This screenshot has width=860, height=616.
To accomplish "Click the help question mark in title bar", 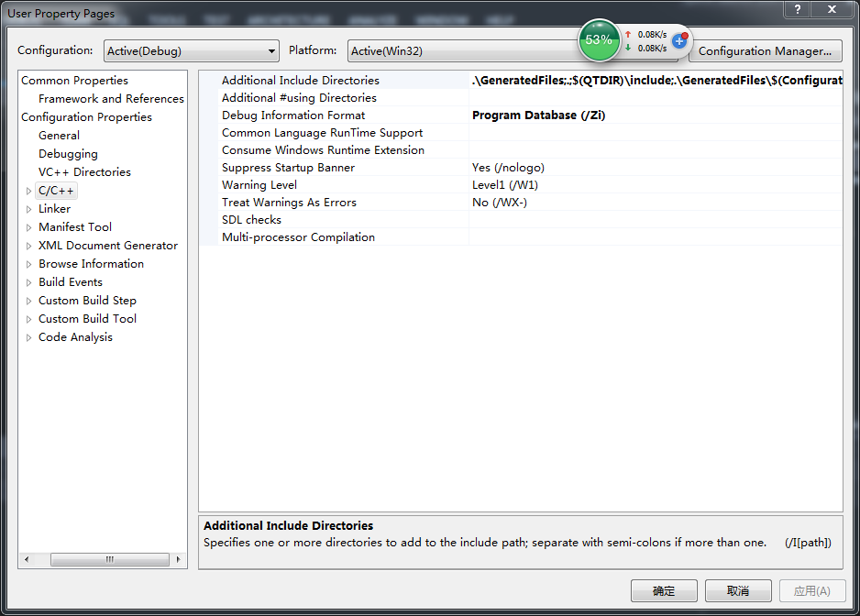I will [x=798, y=9].
